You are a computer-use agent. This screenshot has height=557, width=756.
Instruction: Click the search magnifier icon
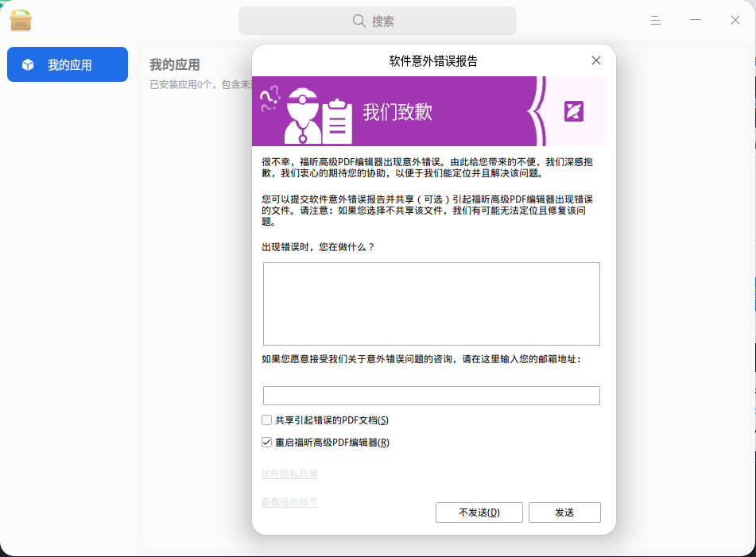pos(359,21)
